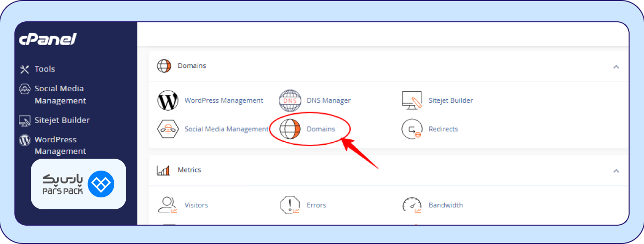Screen dimensions: 644x244
Task: Open the Redirects link
Action: tap(443, 129)
